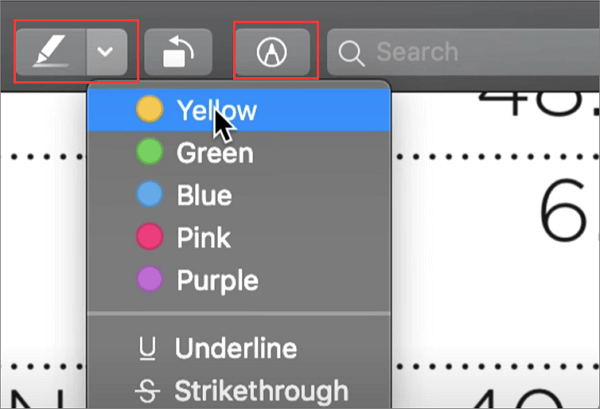Choose Purple highlight option
This screenshot has height=409, width=600.
217,280
